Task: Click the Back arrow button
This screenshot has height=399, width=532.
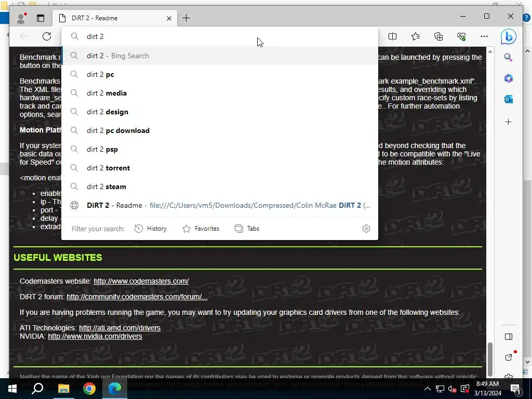Action: pyautogui.click(x=24, y=36)
